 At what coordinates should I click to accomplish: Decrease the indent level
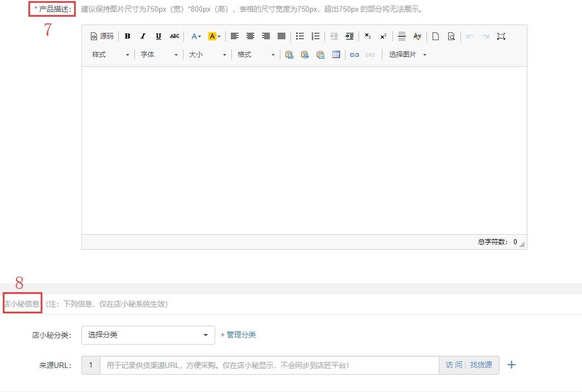pyautogui.click(x=334, y=36)
